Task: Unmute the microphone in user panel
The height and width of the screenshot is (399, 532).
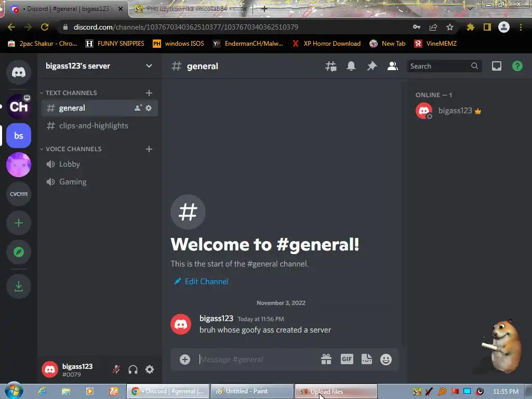Action: pos(116,369)
